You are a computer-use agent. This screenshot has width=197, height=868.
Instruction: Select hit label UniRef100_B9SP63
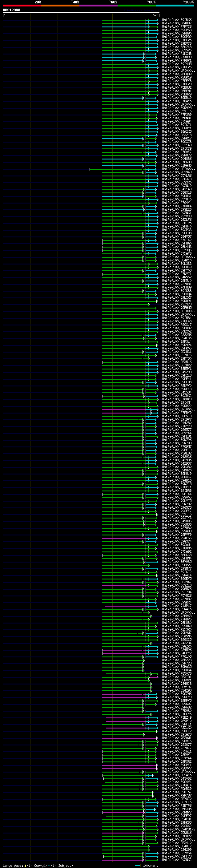(176, 30)
